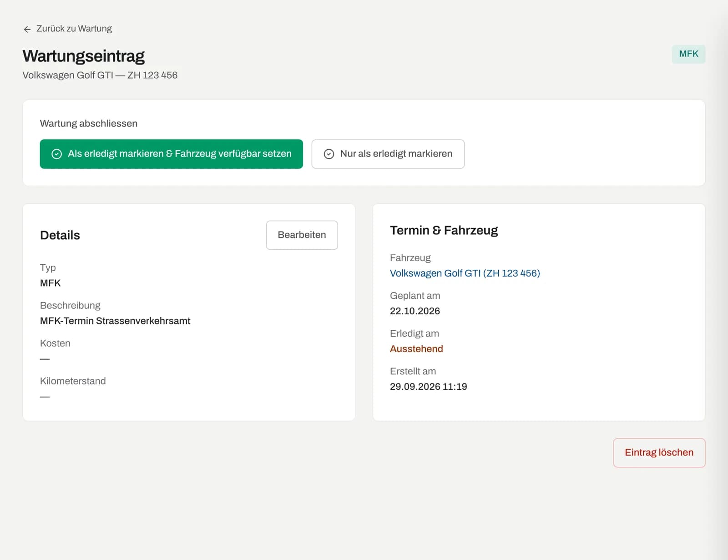728x560 pixels.
Task: Click checkmark icon in 'Nur als erledigt' button
Action: click(329, 154)
